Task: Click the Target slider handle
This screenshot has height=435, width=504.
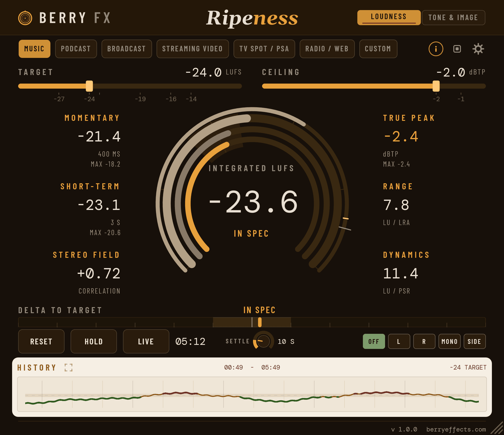Action: 89,86
